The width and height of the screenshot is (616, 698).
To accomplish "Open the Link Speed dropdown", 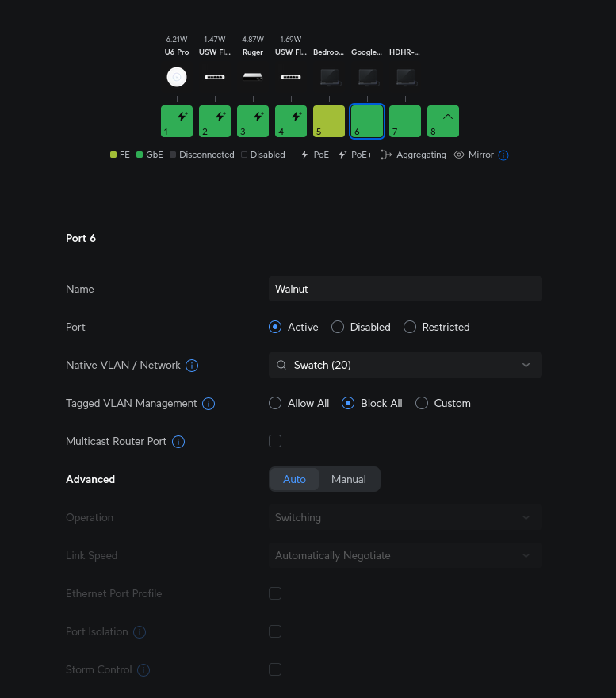I will [405, 555].
